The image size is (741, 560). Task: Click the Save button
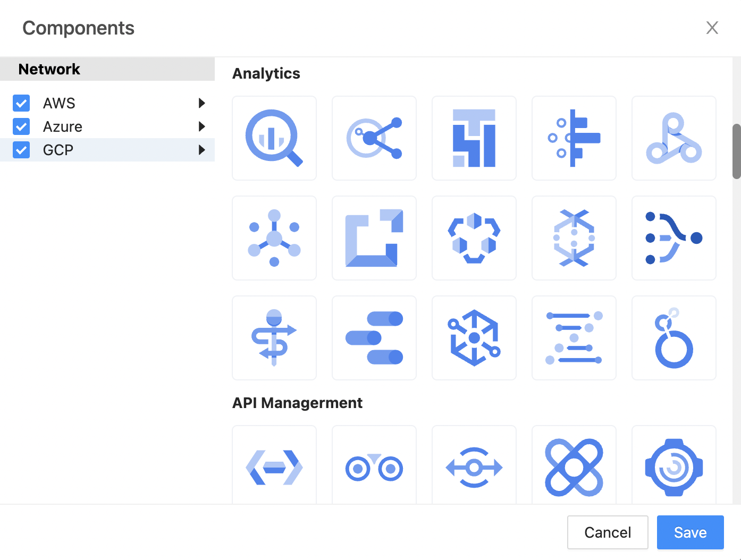pyautogui.click(x=690, y=532)
